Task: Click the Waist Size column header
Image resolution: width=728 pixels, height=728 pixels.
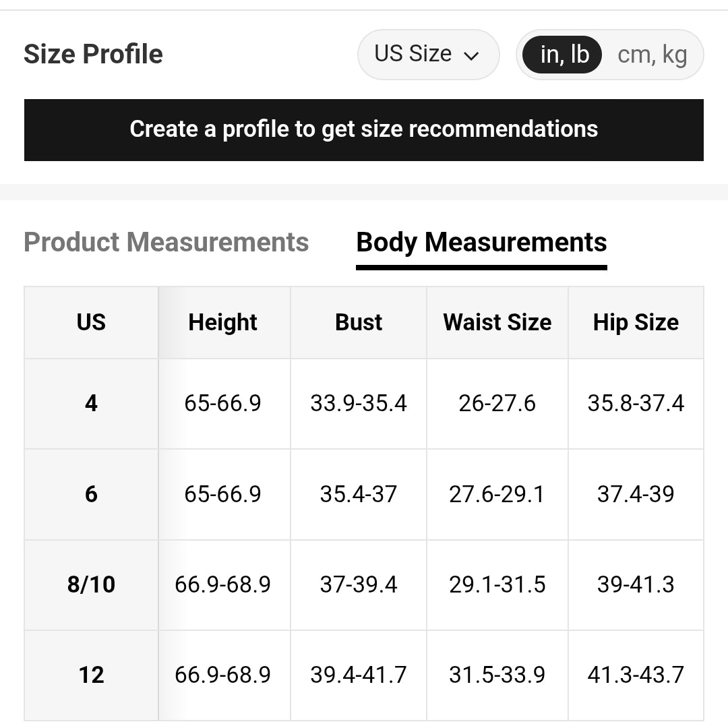Action: 497,322
